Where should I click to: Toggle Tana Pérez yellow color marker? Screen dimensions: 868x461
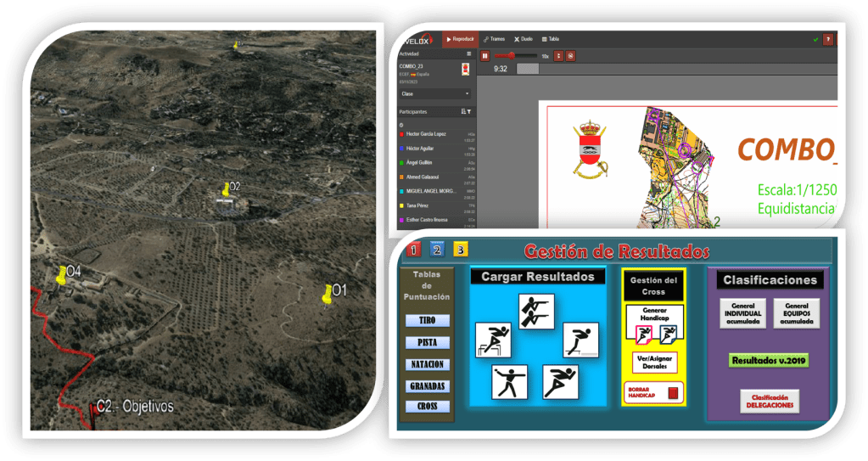(402, 205)
